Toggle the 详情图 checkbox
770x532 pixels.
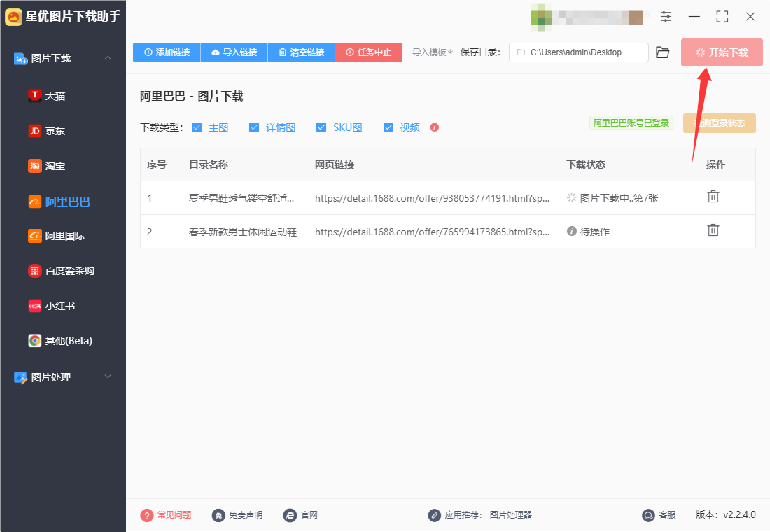[x=254, y=127]
